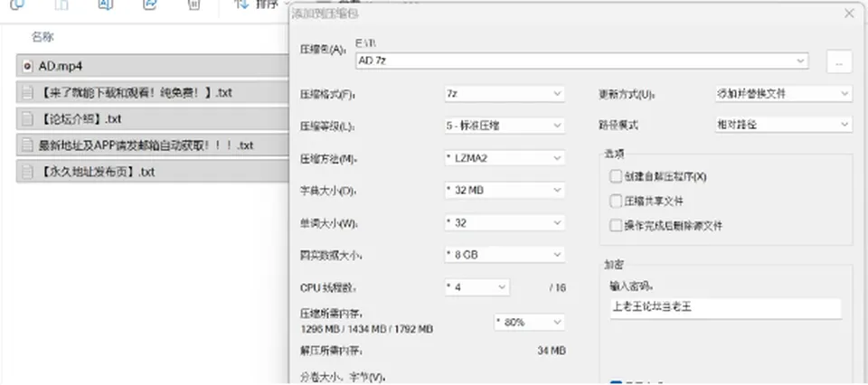This screenshot has width=868, height=385.
Task: Click the password field under 输入密码
Action: (726, 307)
